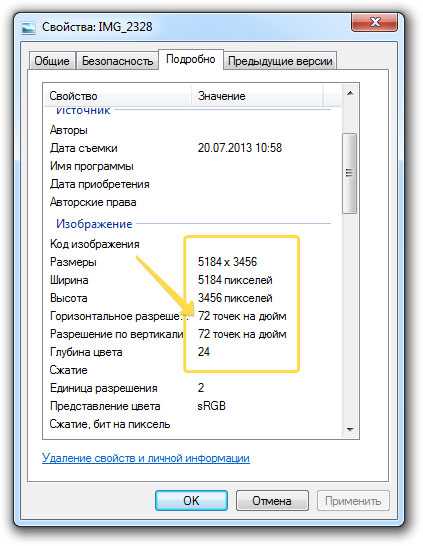Viewport: 423px width, 546px height.
Task: Close the IMG_2328 properties dialog
Action: point(374,23)
